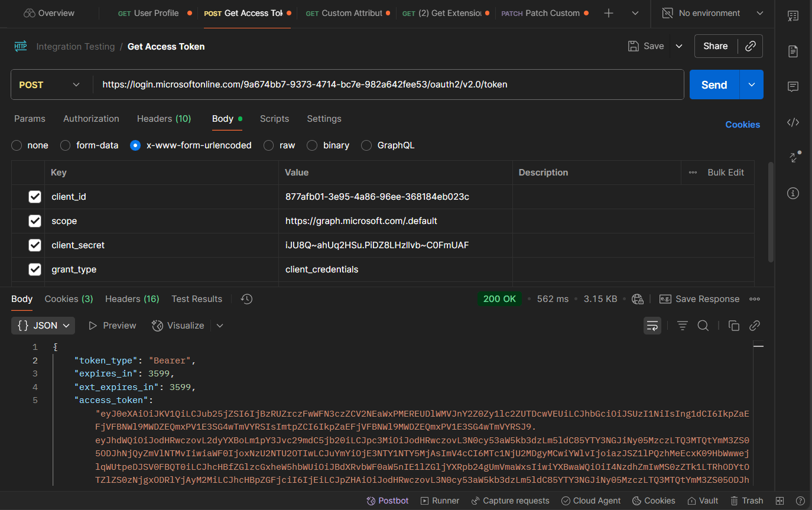The height and width of the screenshot is (510, 812).
Task: Click the code snippet icon in right sidebar
Action: pyautogui.click(x=793, y=122)
